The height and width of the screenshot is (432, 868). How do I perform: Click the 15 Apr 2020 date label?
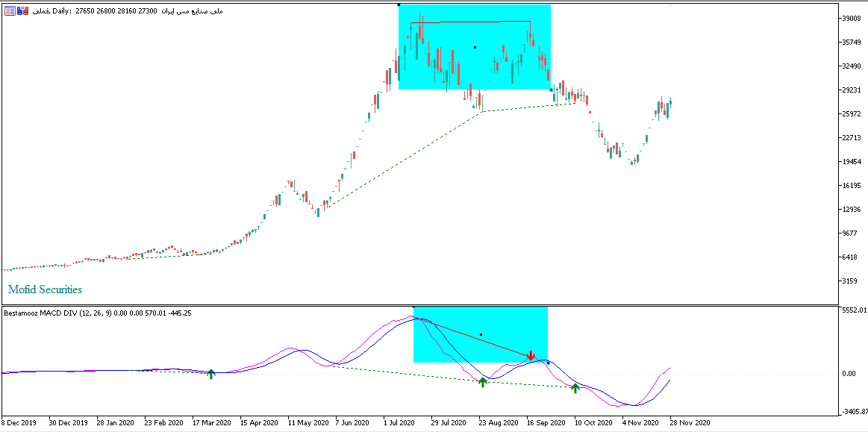[258, 422]
